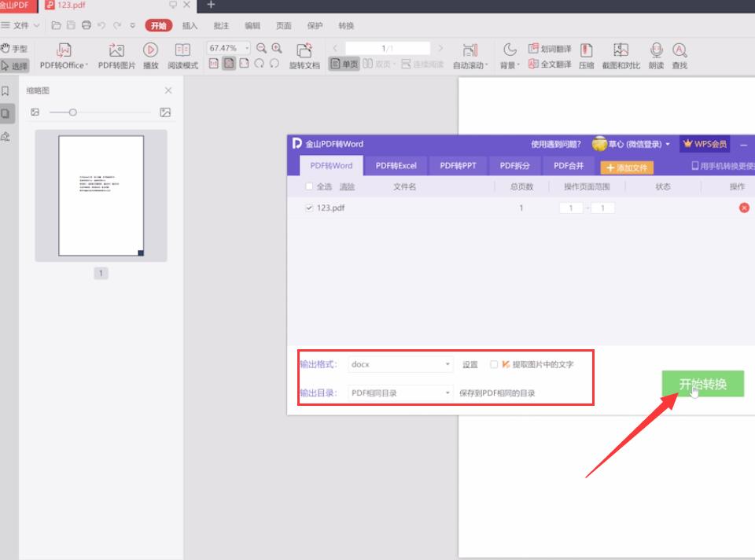This screenshot has height=560, width=755.
Task: Open PDF转Office conversion tool
Action: pyautogui.click(x=64, y=57)
